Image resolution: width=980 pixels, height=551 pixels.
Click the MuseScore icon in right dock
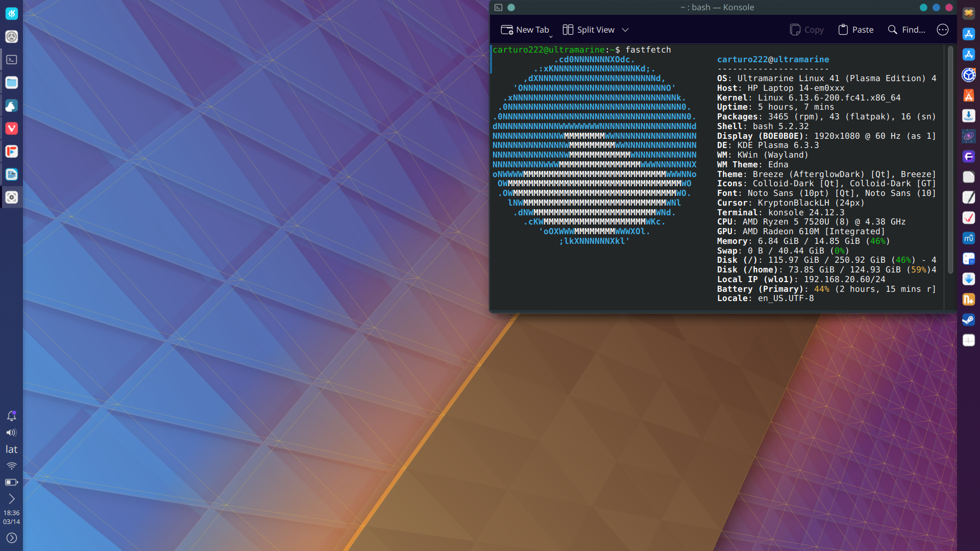[968, 238]
